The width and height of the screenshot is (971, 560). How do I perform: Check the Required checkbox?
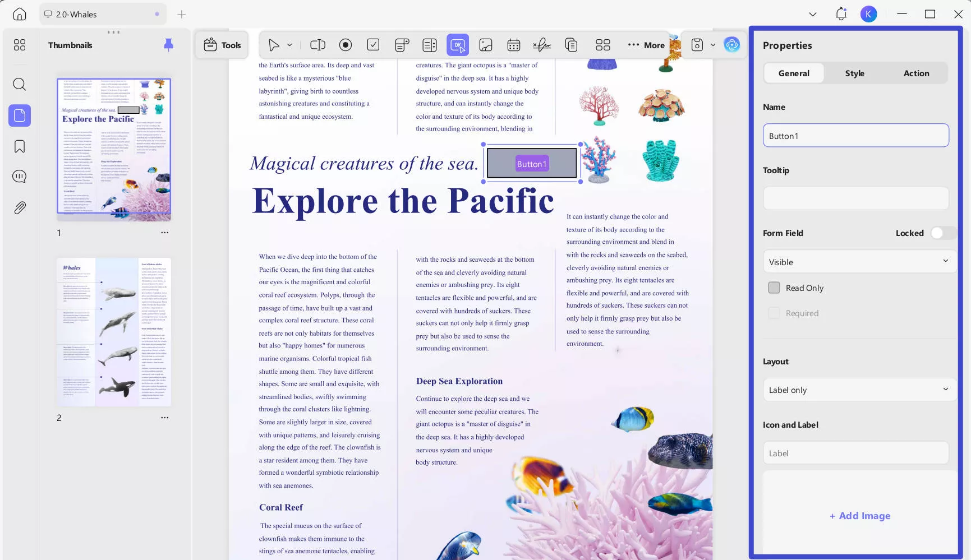point(774,313)
